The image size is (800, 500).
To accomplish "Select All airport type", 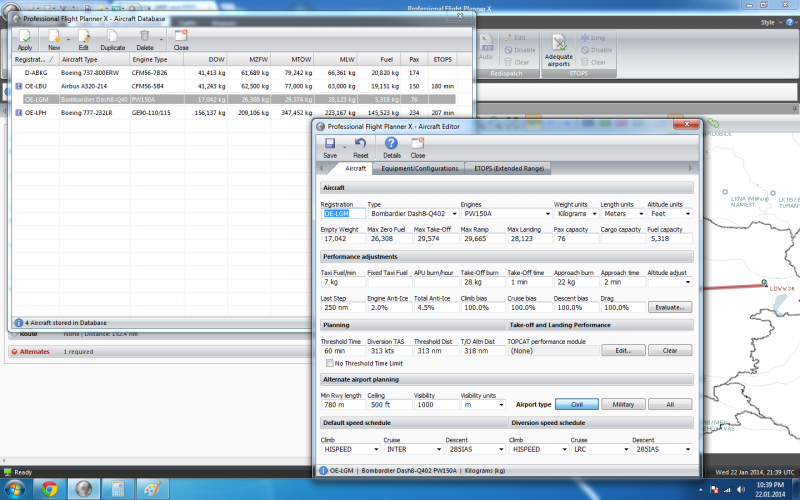I will (x=670, y=405).
